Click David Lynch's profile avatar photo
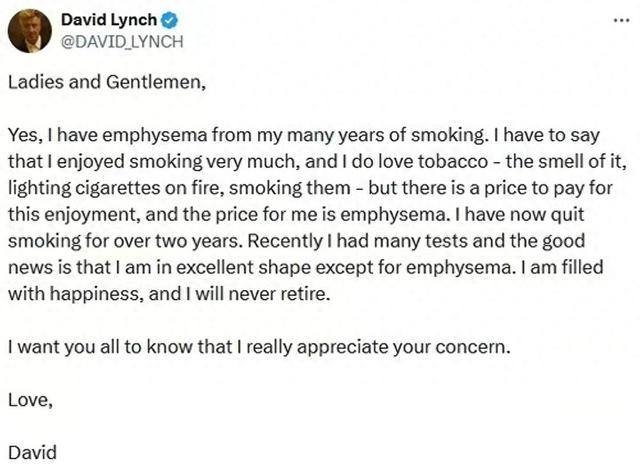 tap(29, 30)
